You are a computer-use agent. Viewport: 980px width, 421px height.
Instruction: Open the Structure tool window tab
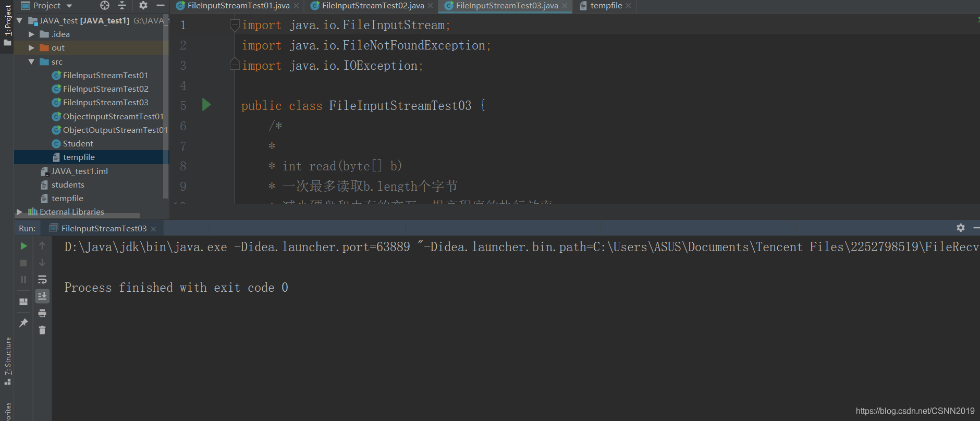7,361
